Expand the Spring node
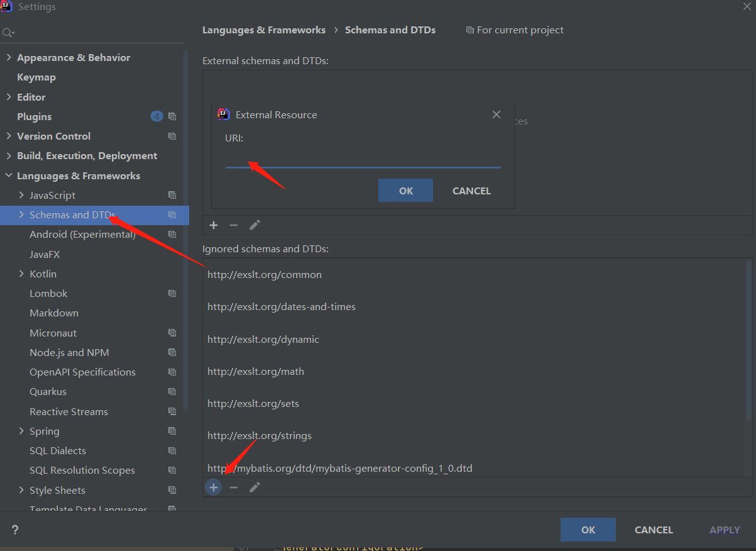The width and height of the screenshot is (756, 551). 21,431
